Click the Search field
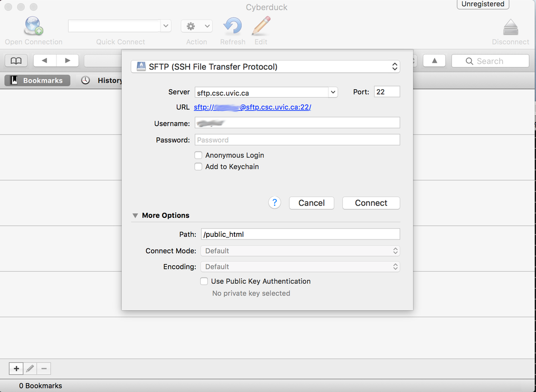 (x=490, y=61)
